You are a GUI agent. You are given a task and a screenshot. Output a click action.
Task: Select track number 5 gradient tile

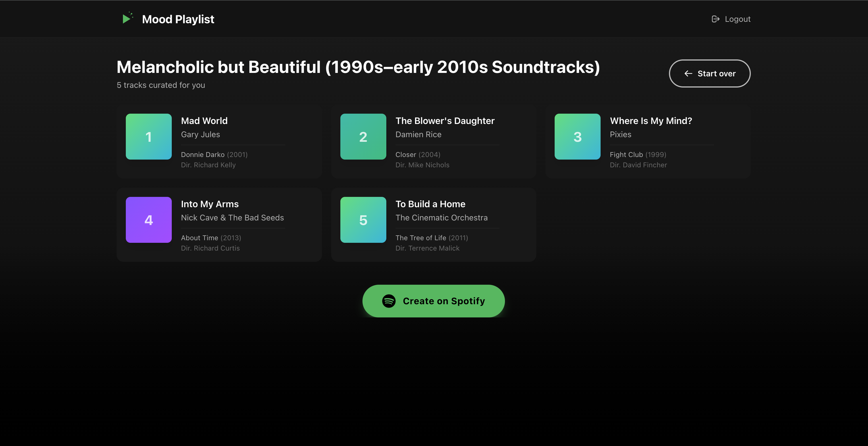(x=363, y=220)
